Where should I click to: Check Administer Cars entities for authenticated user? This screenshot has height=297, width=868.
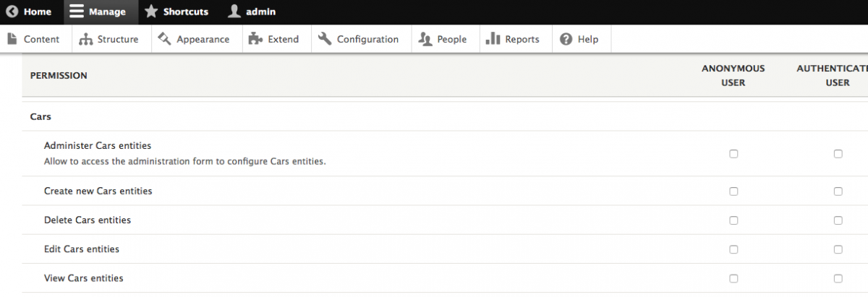tap(838, 154)
